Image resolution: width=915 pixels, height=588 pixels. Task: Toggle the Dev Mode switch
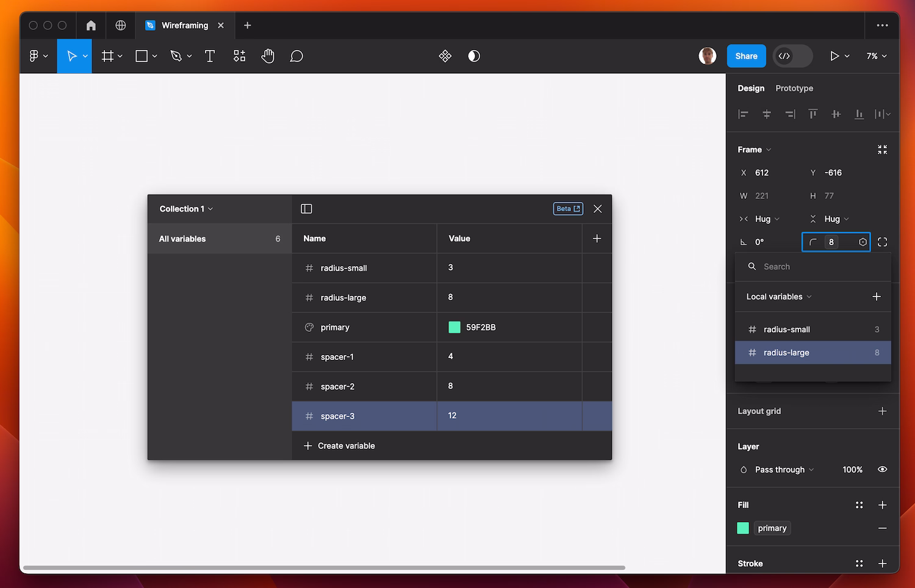pyautogui.click(x=792, y=56)
